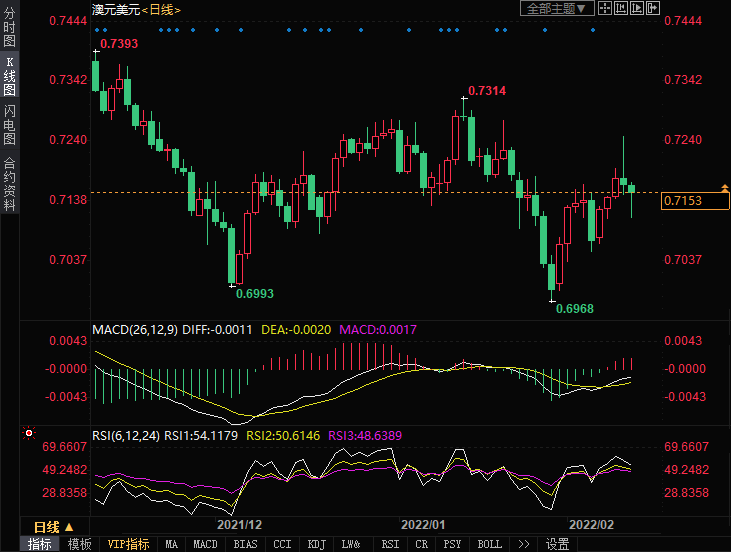Switch to the 模板 tab at bottom
Screen dimensions: 731x552
point(79,544)
